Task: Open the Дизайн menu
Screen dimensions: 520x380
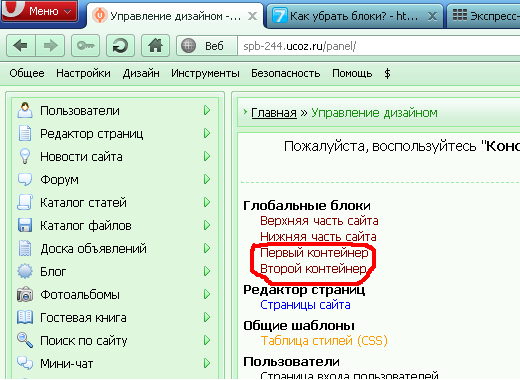Action: click(x=141, y=73)
